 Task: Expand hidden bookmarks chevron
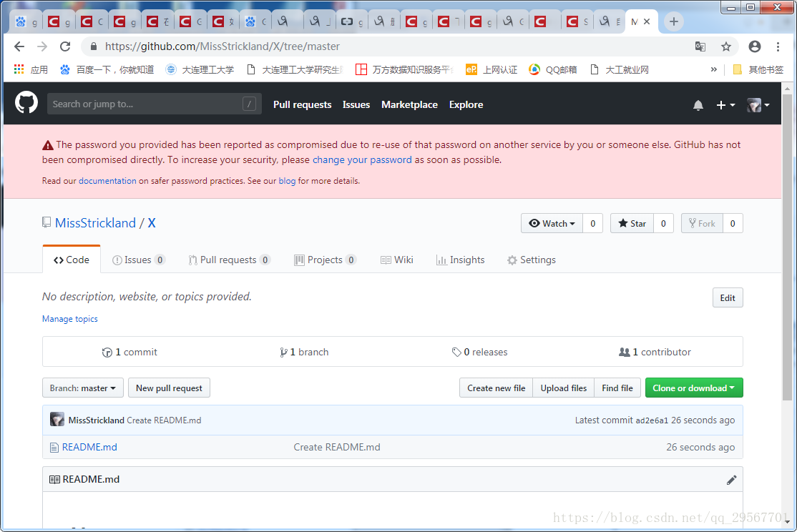(713, 69)
